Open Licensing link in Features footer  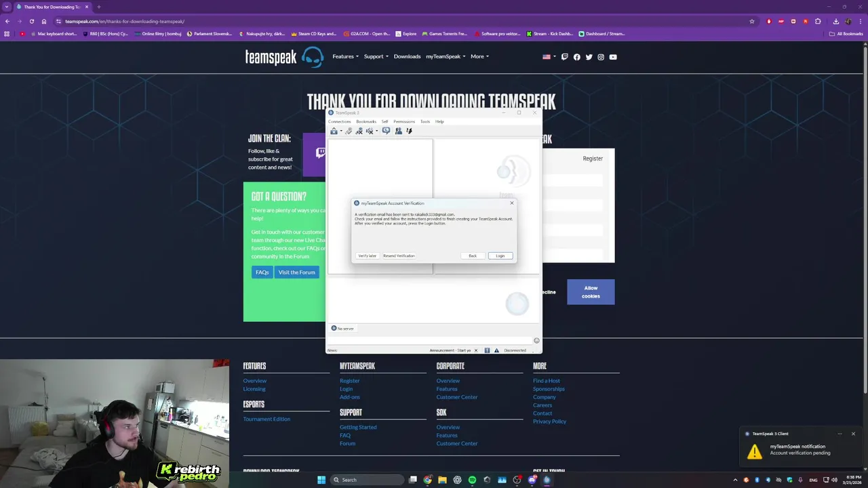[254, 389]
